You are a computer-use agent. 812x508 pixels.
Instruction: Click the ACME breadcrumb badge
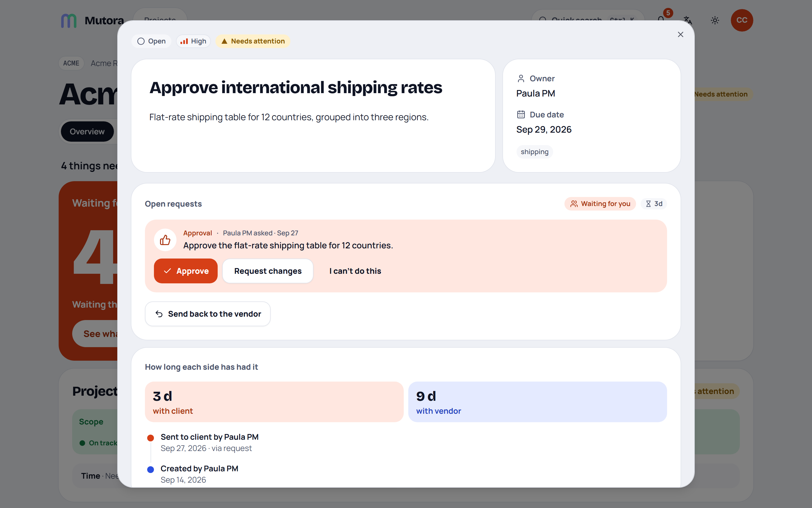coord(71,63)
